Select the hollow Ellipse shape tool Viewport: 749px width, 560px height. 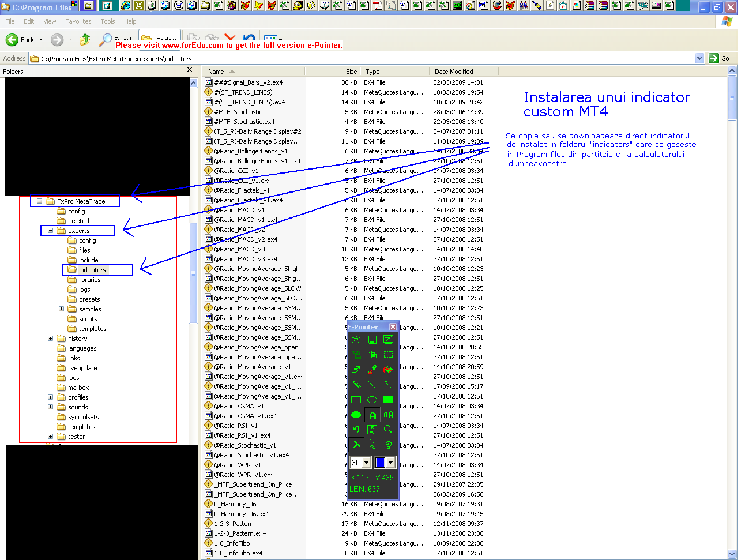click(x=372, y=400)
